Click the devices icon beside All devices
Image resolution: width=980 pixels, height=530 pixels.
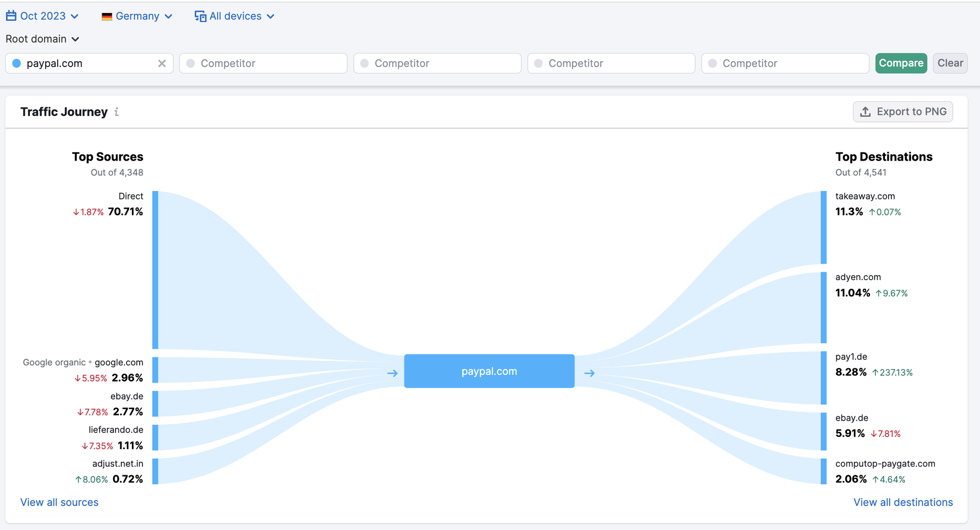pos(200,16)
